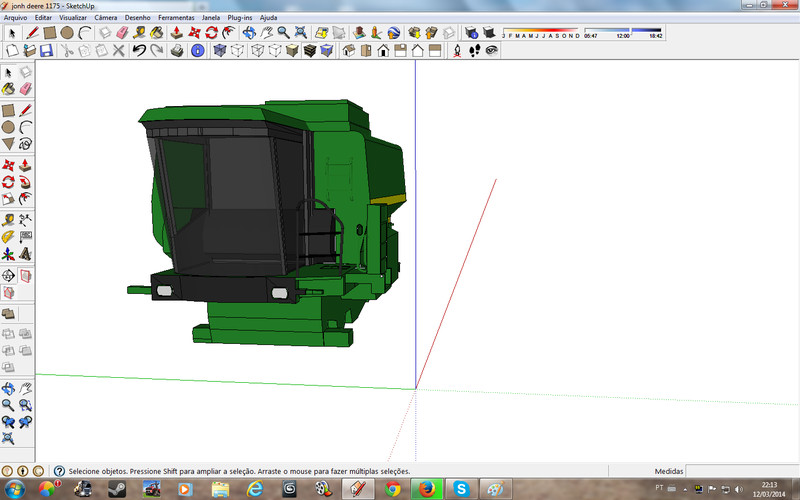Select the Follow Me tool
Image resolution: width=800 pixels, height=500 pixels.
[x=26, y=182]
